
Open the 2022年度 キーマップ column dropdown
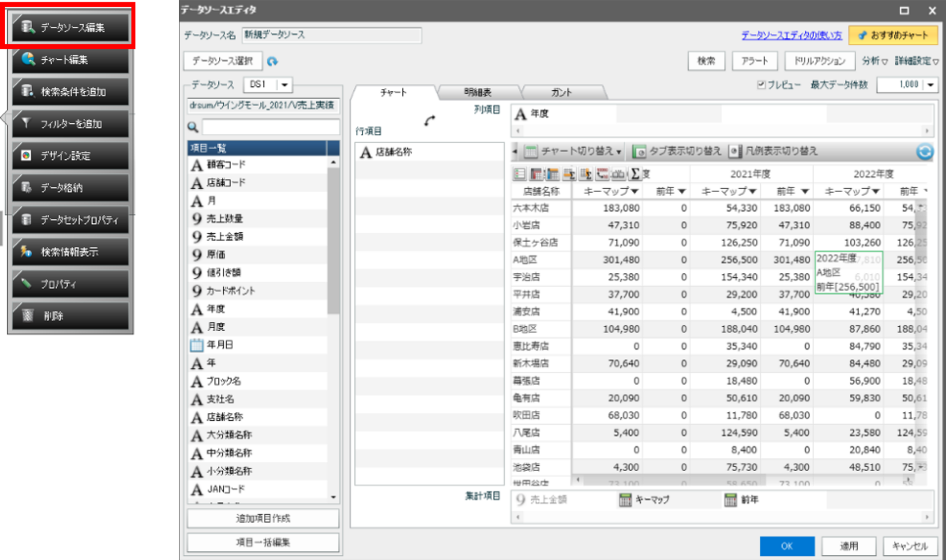click(876, 192)
